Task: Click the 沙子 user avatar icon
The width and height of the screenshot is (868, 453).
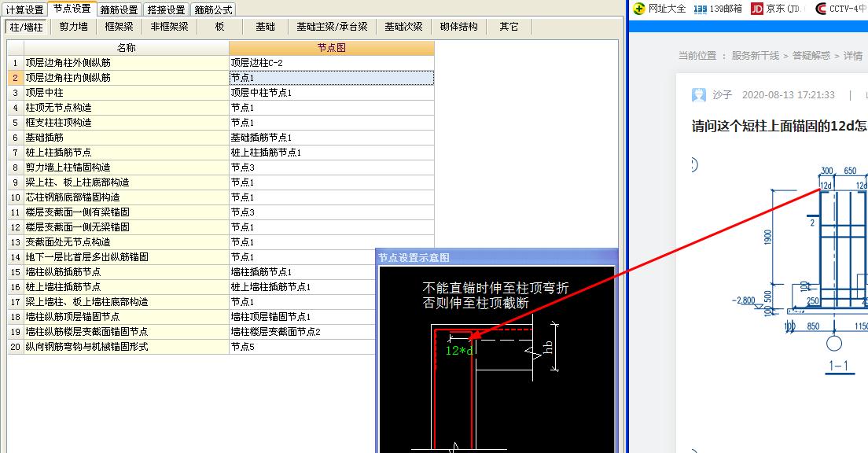Action: 699,95
